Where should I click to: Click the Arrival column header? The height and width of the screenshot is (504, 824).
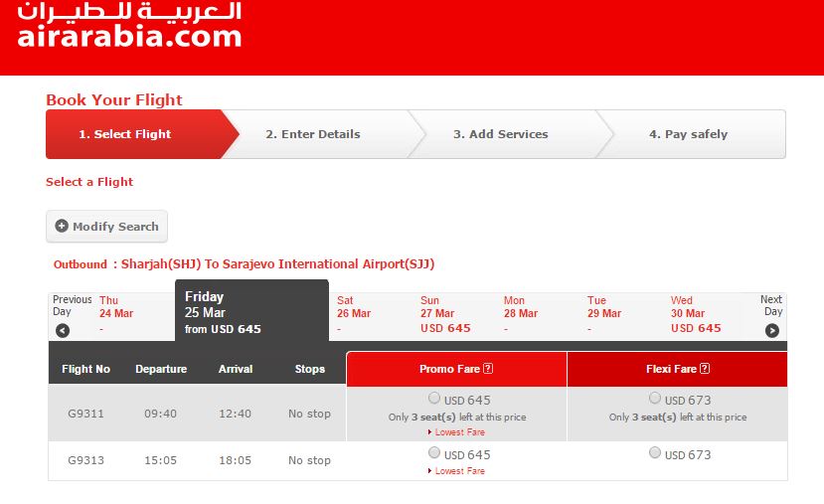[x=236, y=369]
